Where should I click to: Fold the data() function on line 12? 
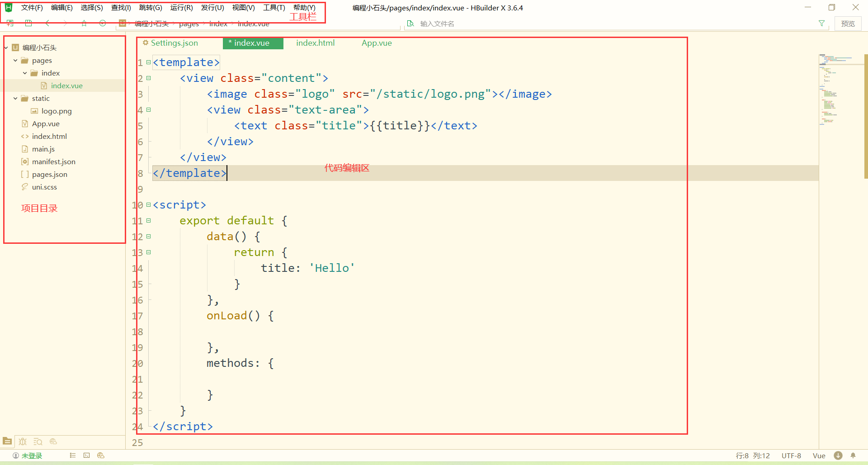point(148,237)
